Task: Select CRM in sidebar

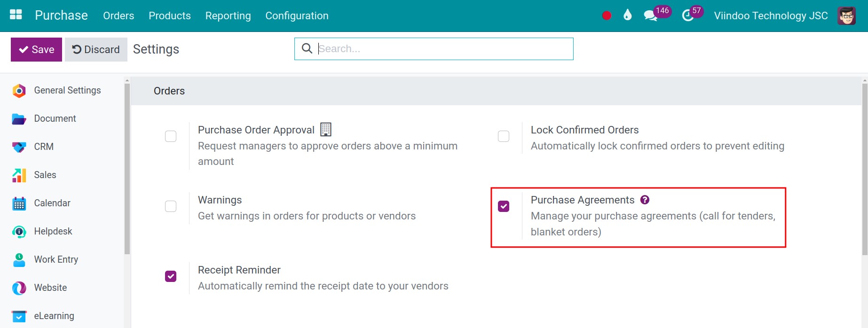Action: [x=44, y=147]
